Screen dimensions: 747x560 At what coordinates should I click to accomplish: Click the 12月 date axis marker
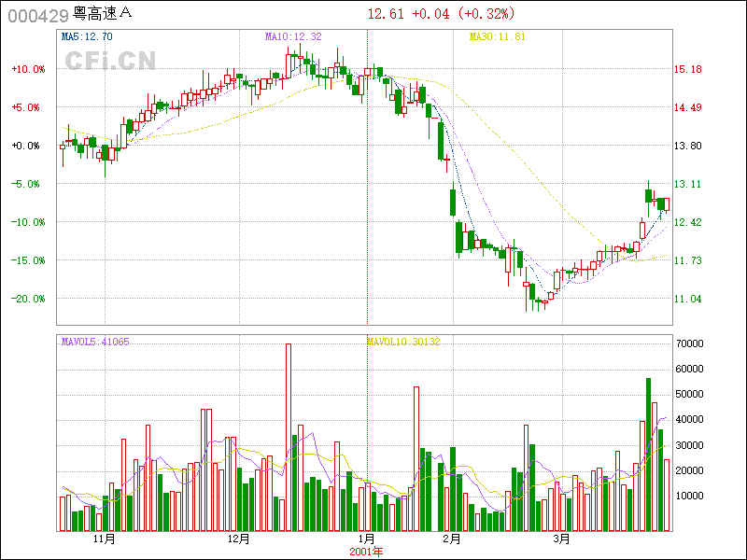[x=239, y=539]
